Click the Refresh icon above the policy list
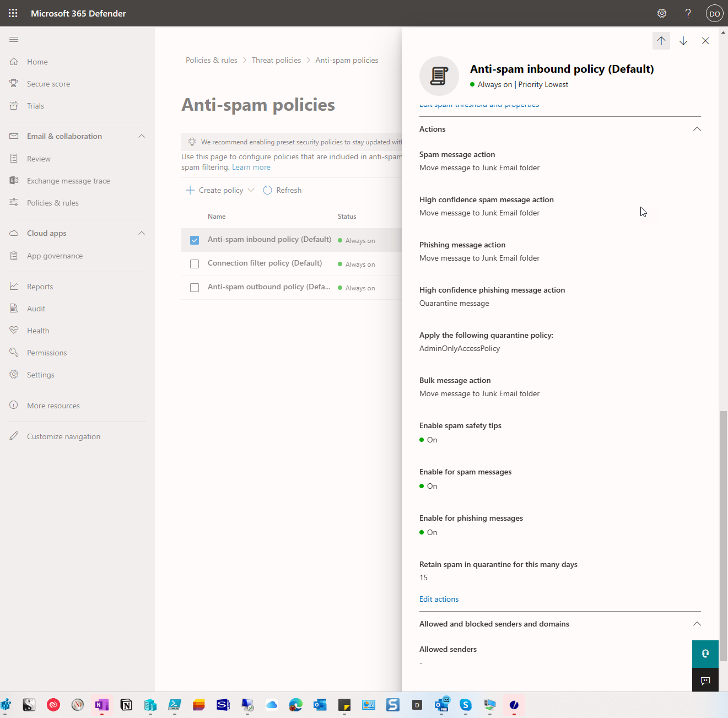Viewport: 728px width, 718px height. [267, 190]
